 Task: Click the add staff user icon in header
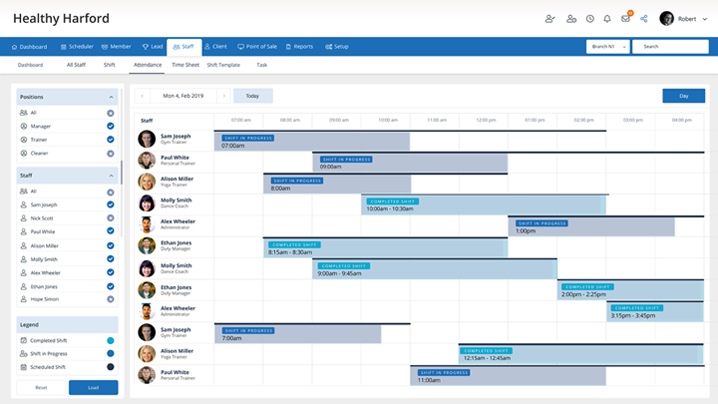(550, 19)
